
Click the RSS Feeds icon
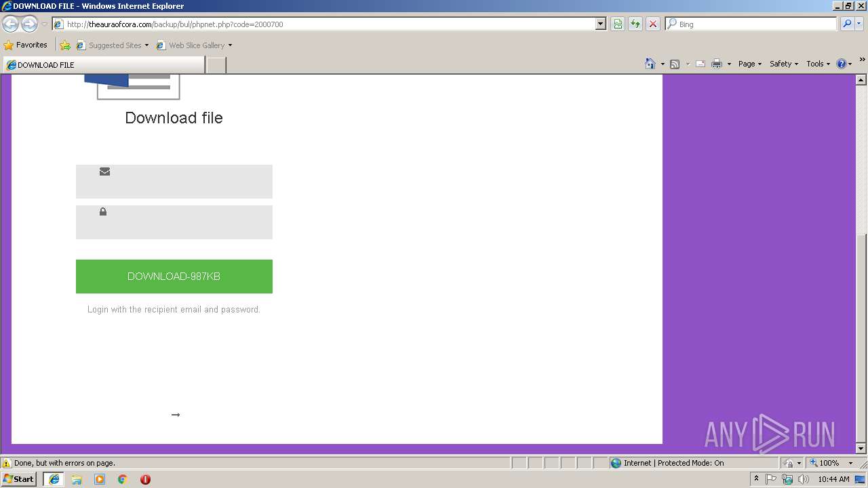click(675, 64)
